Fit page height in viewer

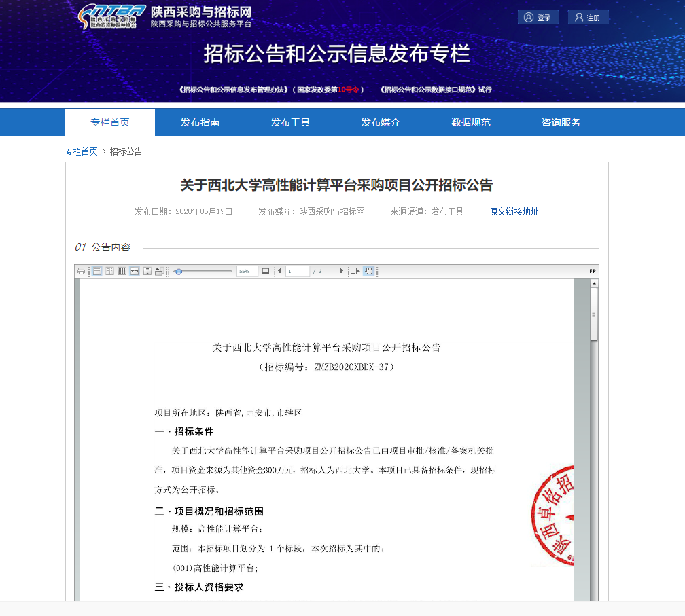click(147, 271)
